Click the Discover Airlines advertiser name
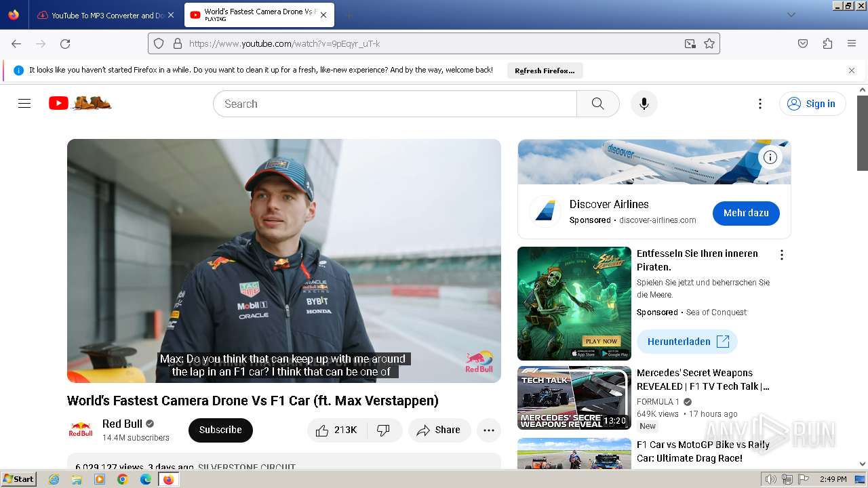Image resolution: width=868 pixels, height=488 pixels. click(609, 204)
